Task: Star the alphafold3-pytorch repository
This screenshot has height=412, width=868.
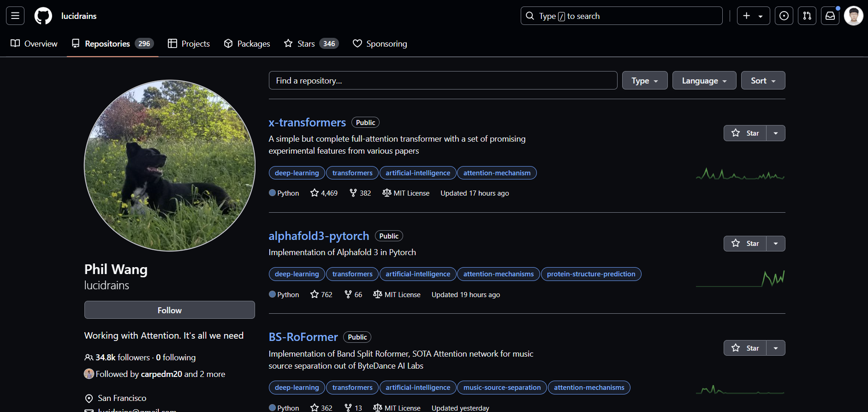Action: tap(745, 244)
